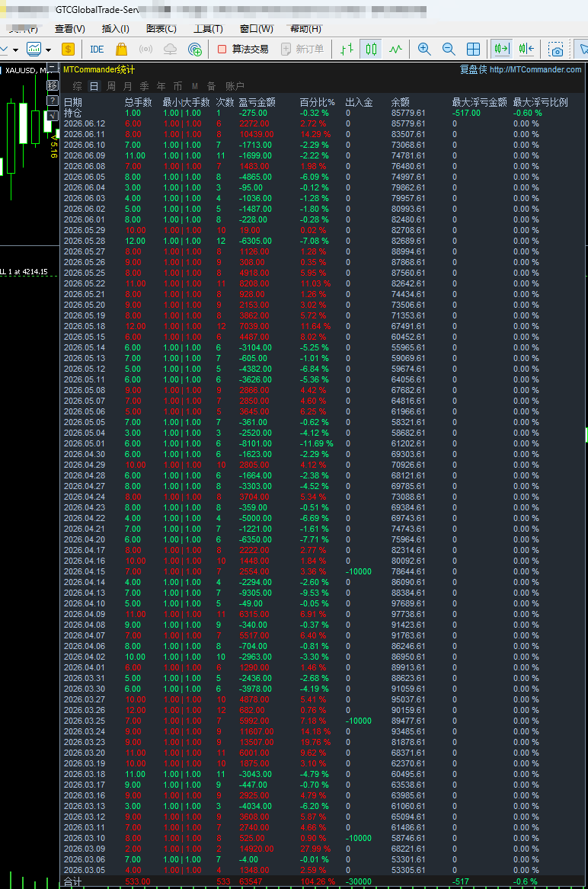Select the 币 symbol tab
The image size is (588, 889).
pos(178,86)
